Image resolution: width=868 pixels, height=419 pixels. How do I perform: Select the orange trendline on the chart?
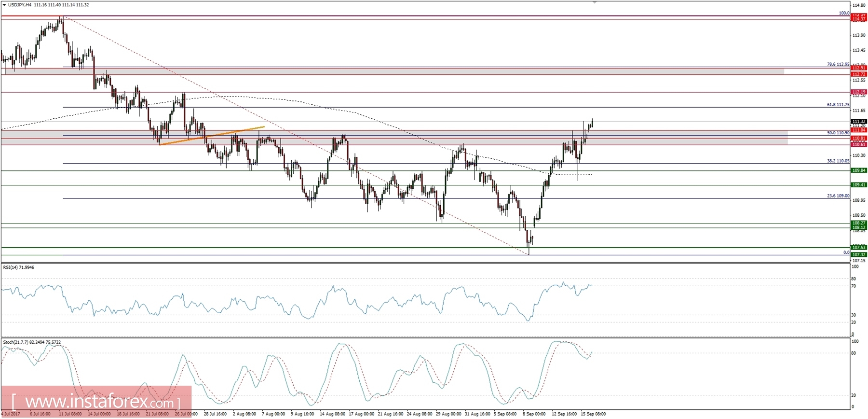tap(212, 136)
